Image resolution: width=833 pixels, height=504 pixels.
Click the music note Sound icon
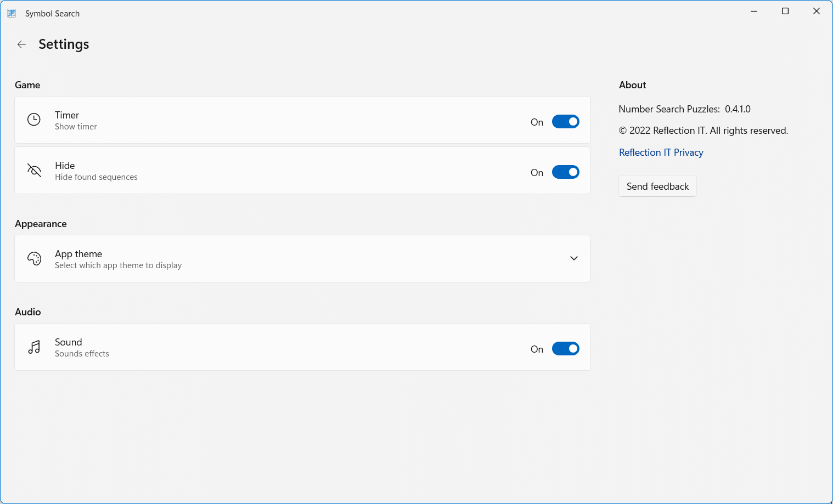tap(34, 347)
